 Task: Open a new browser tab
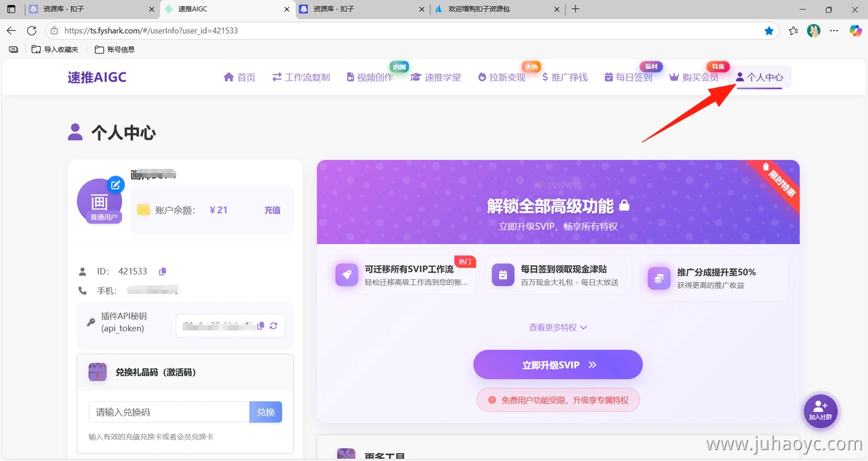click(x=576, y=9)
